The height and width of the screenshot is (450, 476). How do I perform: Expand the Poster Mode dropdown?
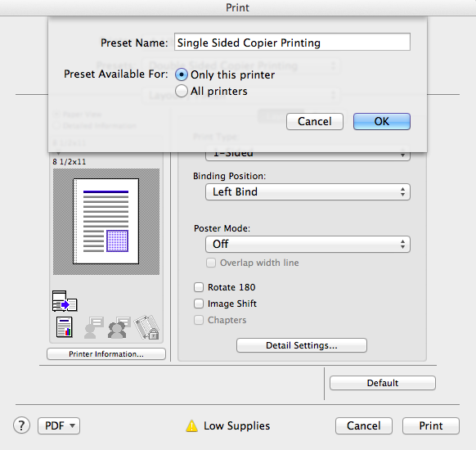click(308, 244)
